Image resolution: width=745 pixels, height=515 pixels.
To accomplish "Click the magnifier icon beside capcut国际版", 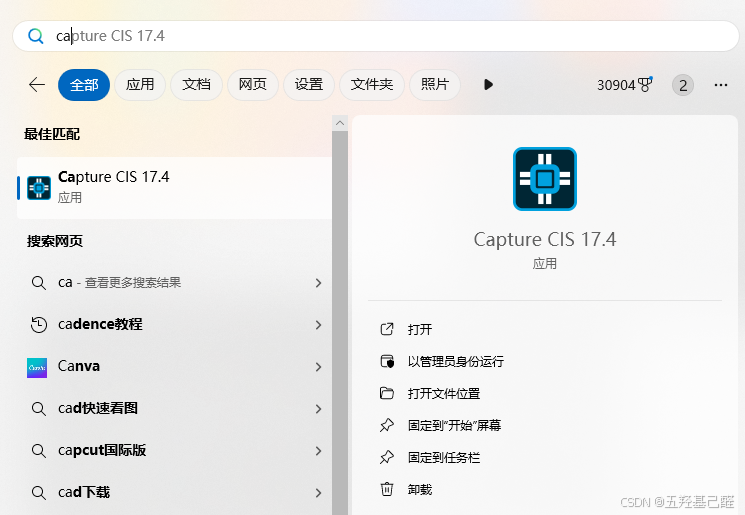I will pos(38,451).
